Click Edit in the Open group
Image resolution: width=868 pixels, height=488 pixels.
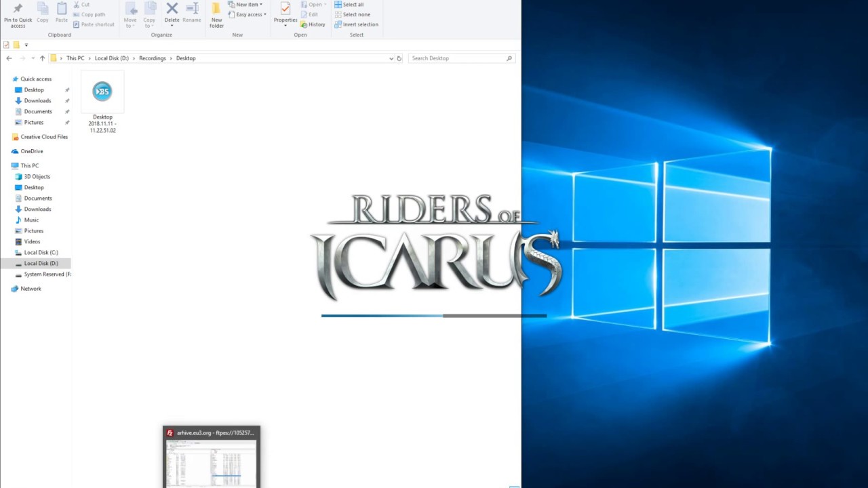click(x=309, y=14)
